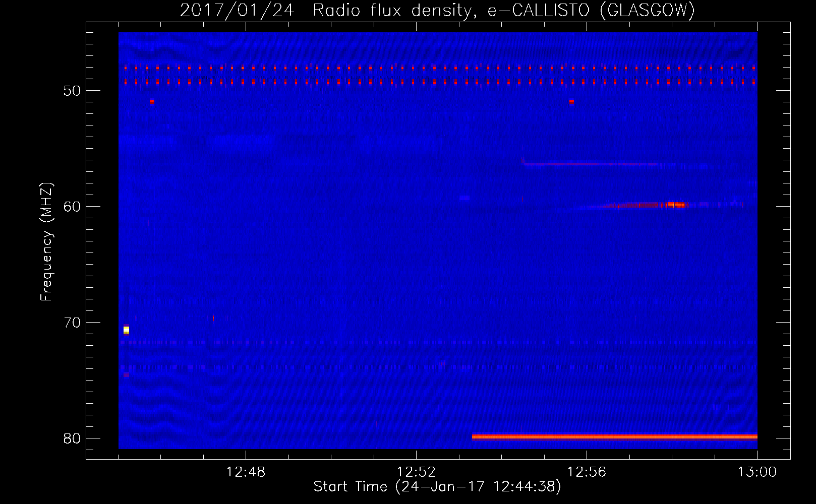816x504 pixels.
Task: Click the 12:48 time tick label
Action: coord(246,472)
